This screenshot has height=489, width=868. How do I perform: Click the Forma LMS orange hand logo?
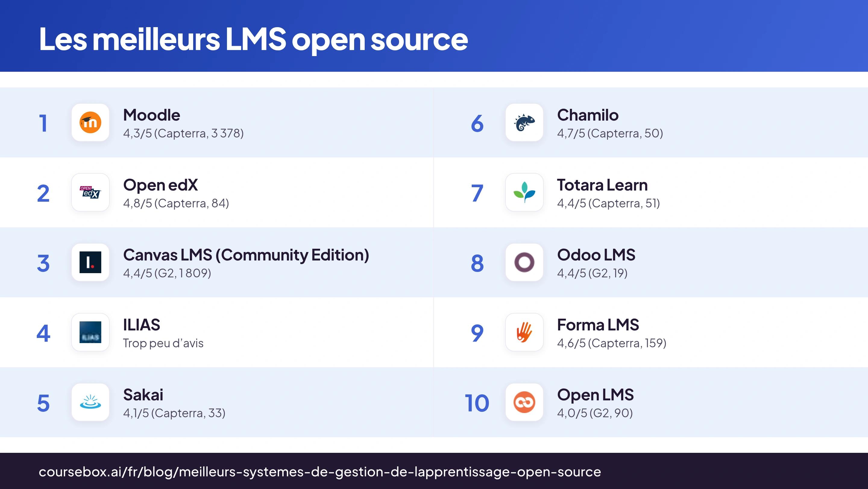(x=524, y=332)
